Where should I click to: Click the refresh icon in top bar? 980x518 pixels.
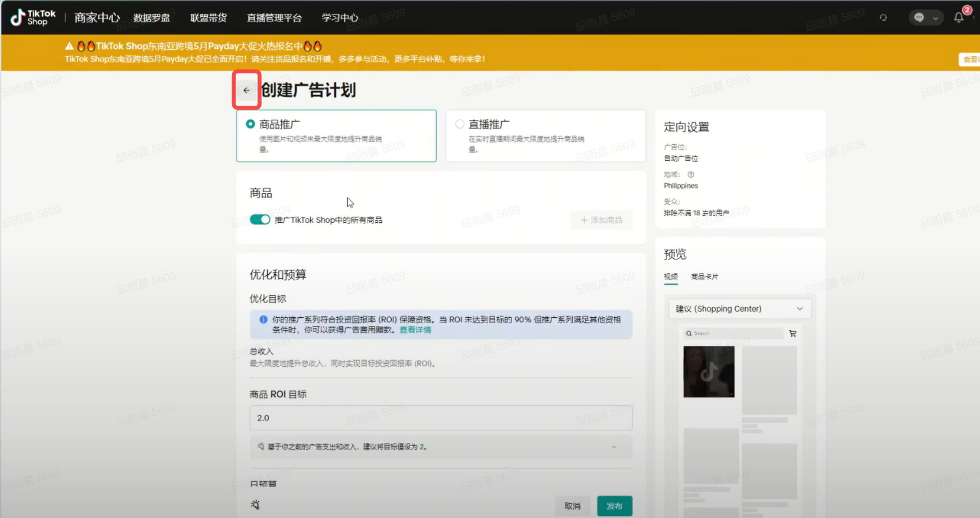(x=883, y=18)
